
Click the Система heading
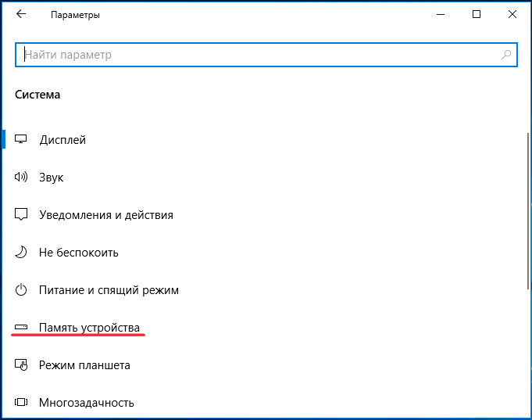37,95
